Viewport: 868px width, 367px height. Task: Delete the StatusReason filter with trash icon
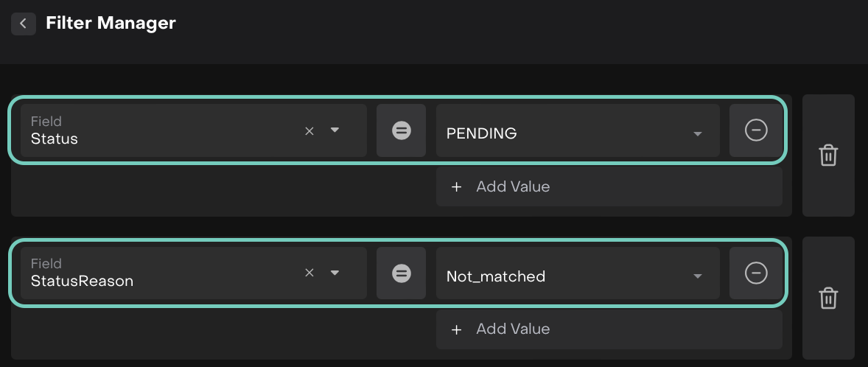click(x=828, y=298)
